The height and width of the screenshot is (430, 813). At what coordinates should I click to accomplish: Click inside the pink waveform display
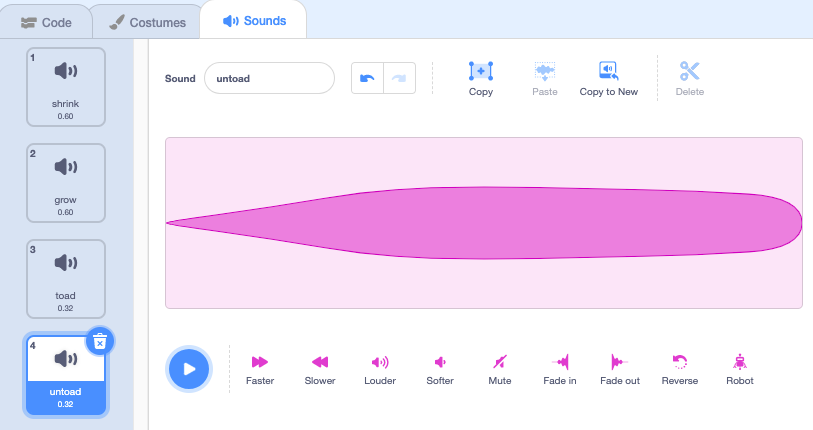(x=484, y=223)
